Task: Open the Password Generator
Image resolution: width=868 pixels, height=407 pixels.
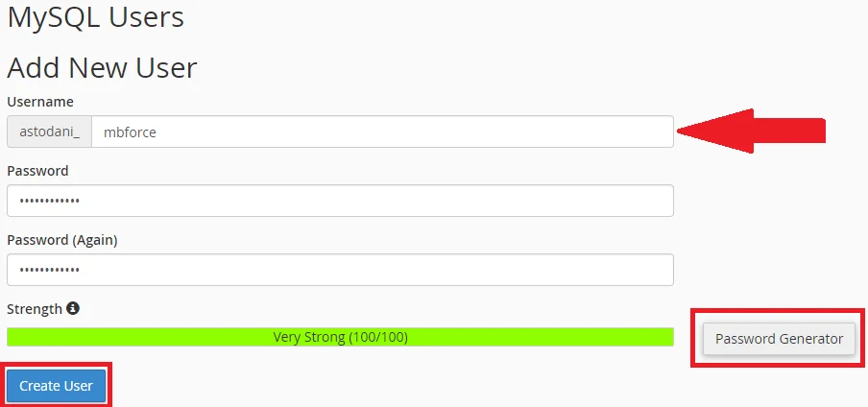Action: [779, 338]
